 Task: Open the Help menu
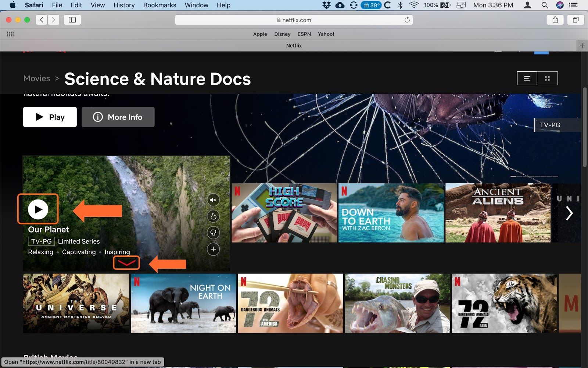(223, 5)
